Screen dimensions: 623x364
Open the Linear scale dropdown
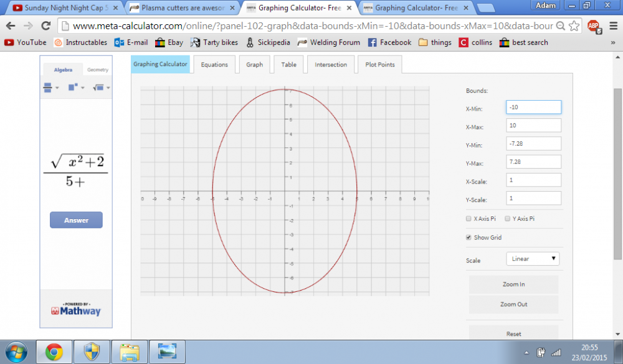533,259
